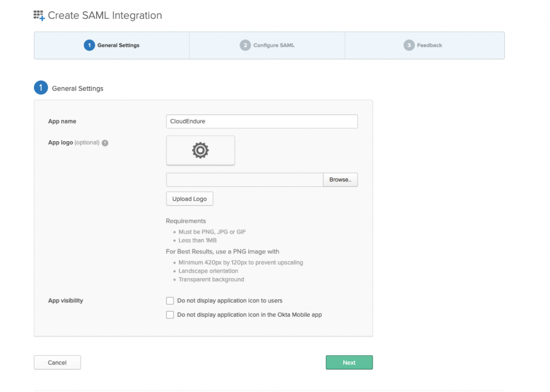Check 'Do not display application icon in Okta Mobile'
Image resolution: width=550 pixels, height=392 pixels.
tap(170, 315)
